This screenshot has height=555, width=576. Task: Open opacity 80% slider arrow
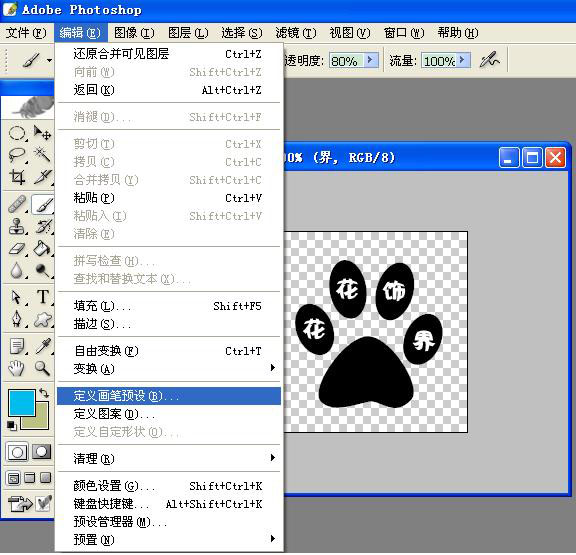coord(371,60)
